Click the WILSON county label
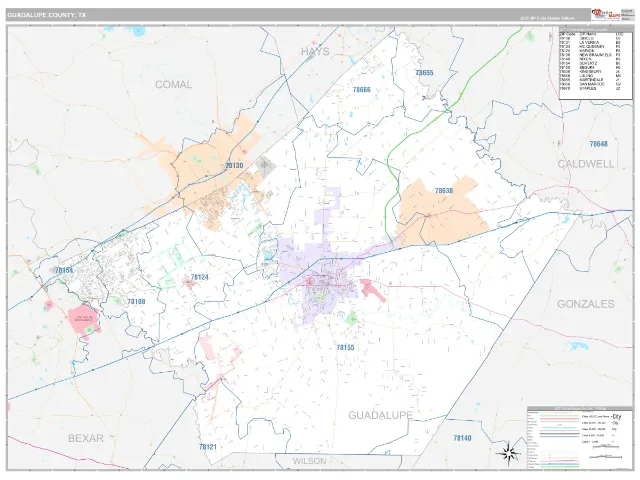 coord(309,461)
